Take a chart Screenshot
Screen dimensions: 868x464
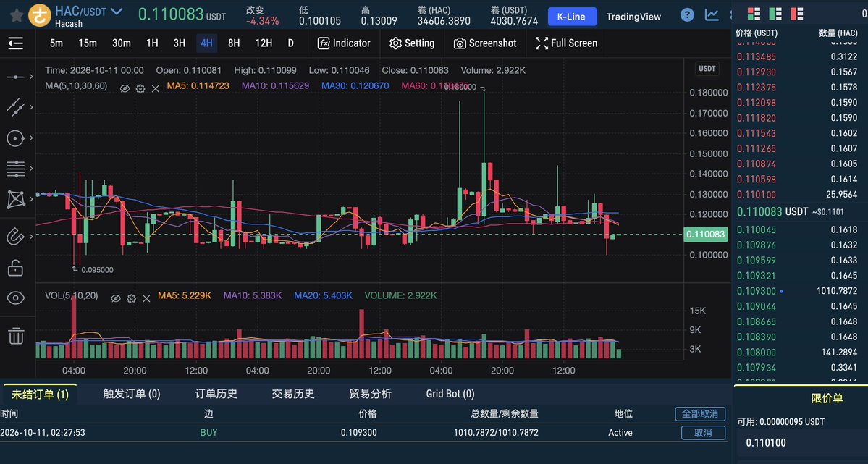485,43
